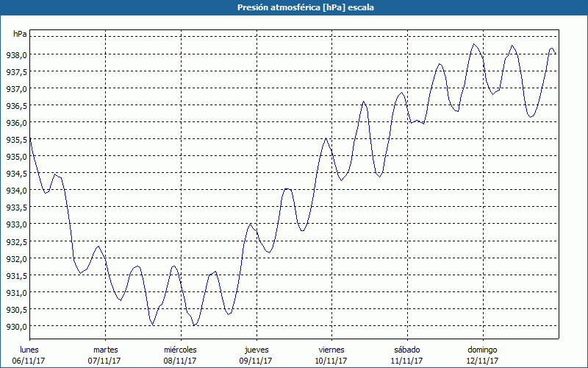Select the 'lunes' day label
Screen dimensions: 588x368
[x=29, y=350]
